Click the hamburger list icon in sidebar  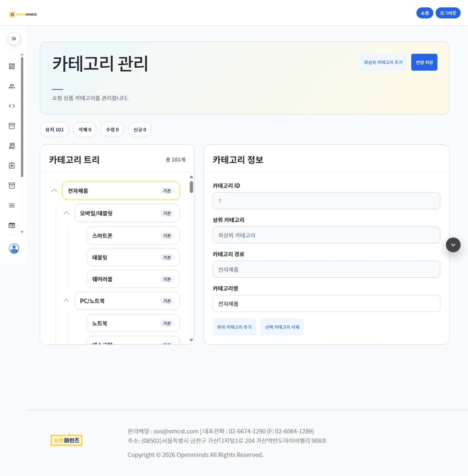coord(12,206)
